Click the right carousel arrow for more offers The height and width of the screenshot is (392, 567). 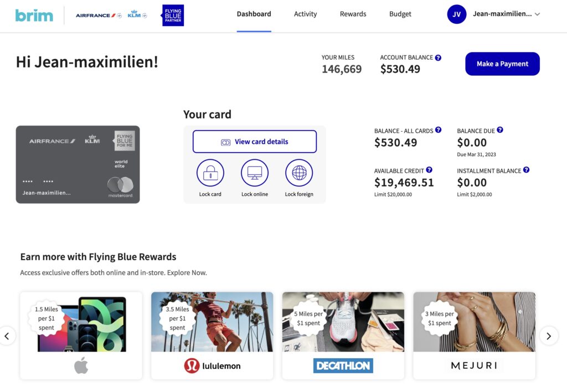click(549, 336)
